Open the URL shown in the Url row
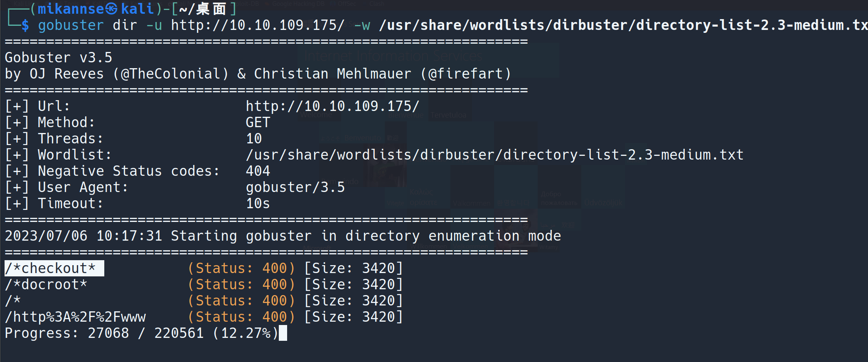The image size is (868, 362). point(332,106)
